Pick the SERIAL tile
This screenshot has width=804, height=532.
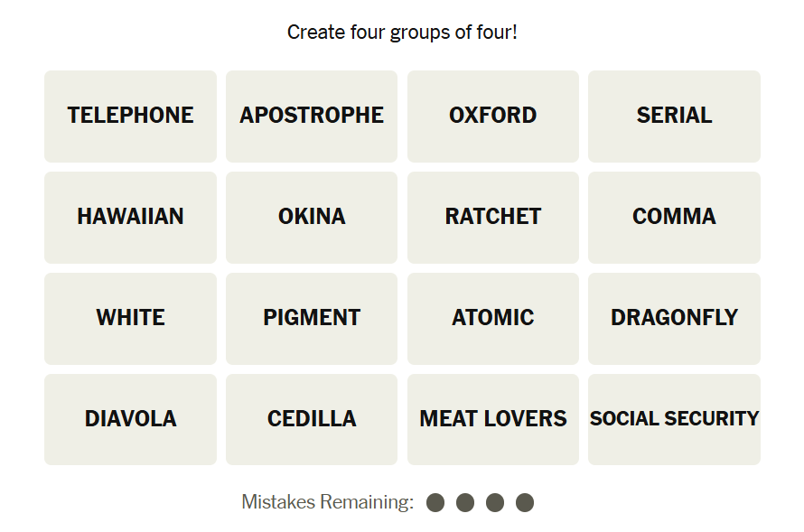pyautogui.click(x=674, y=117)
